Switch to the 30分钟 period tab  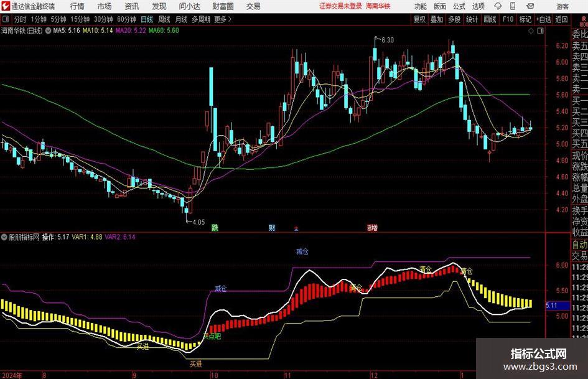tap(103, 19)
